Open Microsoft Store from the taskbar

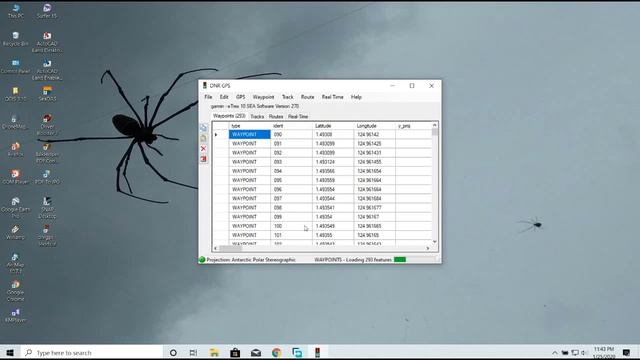tap(235, 353)
